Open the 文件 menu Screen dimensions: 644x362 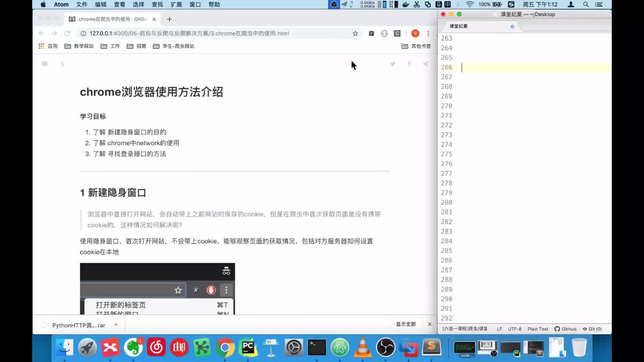[x=82, y=5]
